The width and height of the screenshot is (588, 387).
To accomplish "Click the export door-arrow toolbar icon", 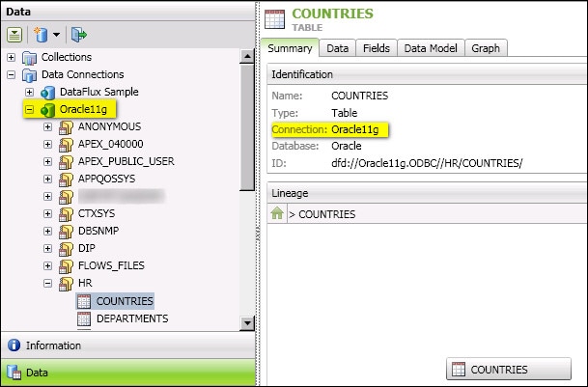I will tap(79, 35).
